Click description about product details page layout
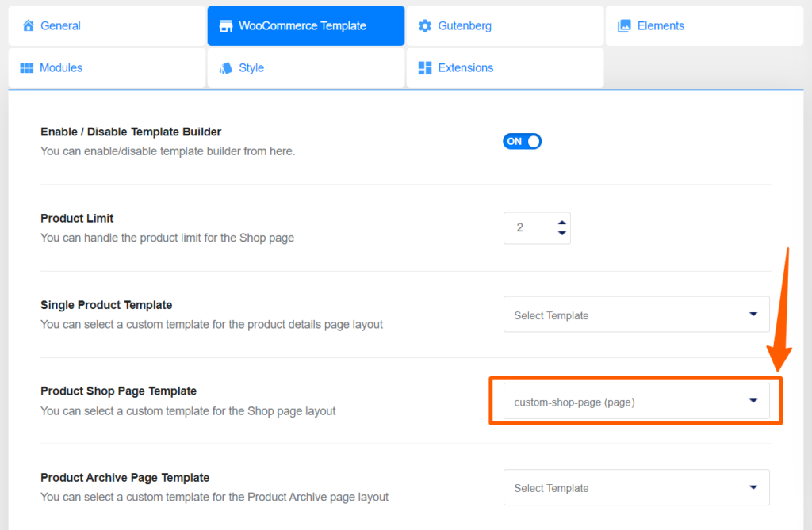The width and height of the screenshot is (812, 530). 212,325
